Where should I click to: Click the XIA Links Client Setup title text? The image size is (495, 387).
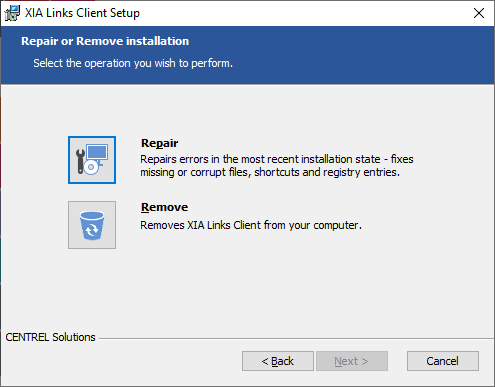pos(82,13)
